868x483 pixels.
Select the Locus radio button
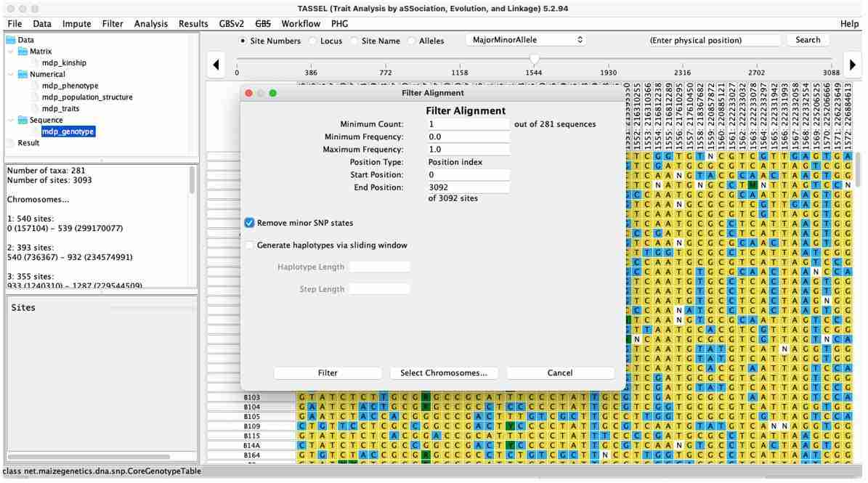[313, 41]
